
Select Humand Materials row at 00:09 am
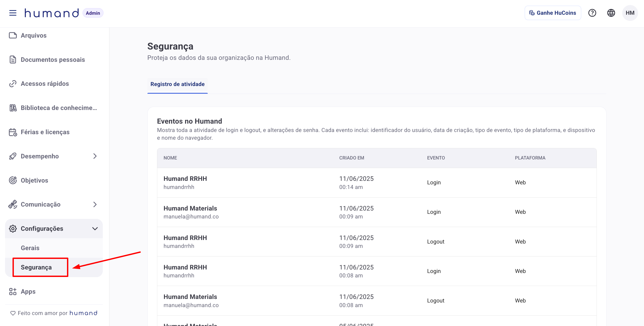point(377,212)
